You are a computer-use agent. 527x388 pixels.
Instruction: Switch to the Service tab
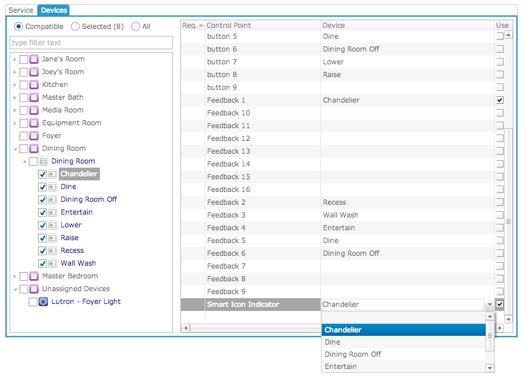(x=21, y=10)
